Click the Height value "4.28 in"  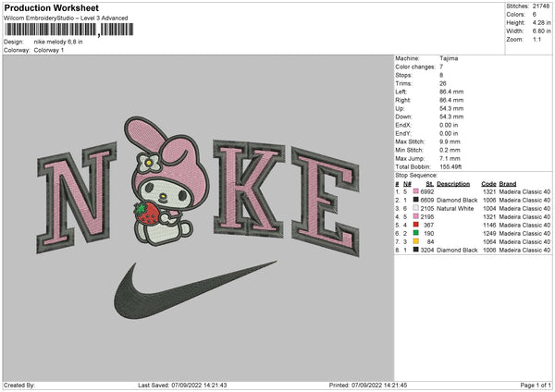tap(541, 22)
